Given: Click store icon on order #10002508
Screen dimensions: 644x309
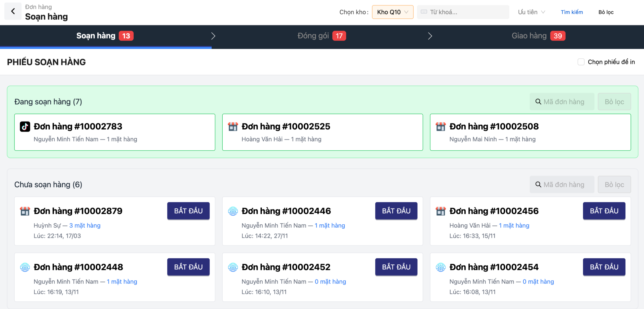Looking at the screenshot, I should point(440,126).
